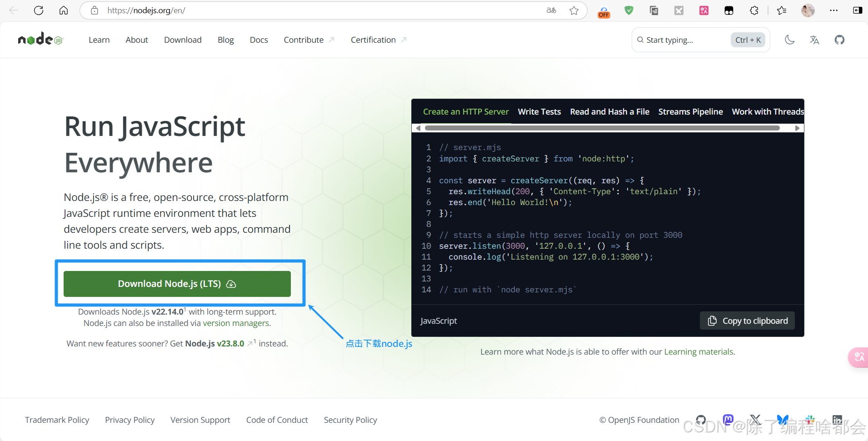
Task: Open the browser Settings and more menu
Action: click(833, 10)
